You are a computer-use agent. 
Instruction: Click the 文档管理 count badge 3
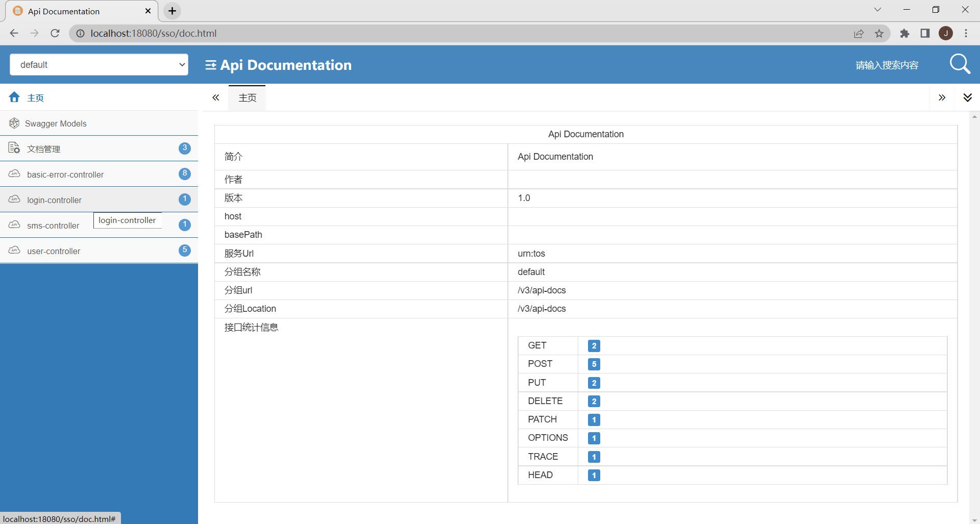(185, 148)
